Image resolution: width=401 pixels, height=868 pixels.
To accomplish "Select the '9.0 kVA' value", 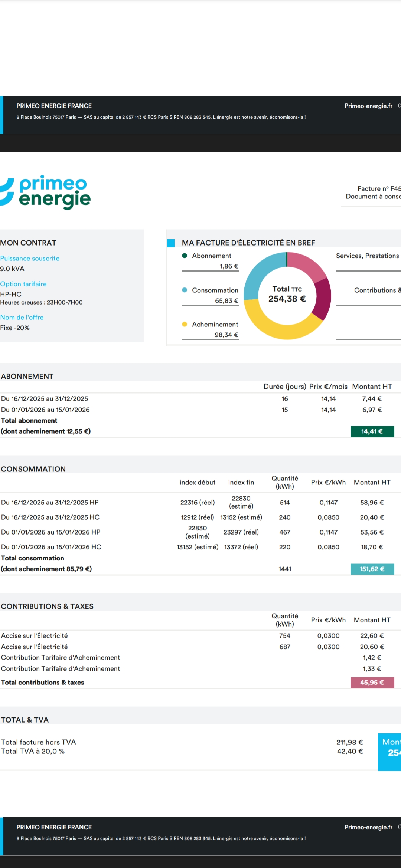I will [12, 269].
